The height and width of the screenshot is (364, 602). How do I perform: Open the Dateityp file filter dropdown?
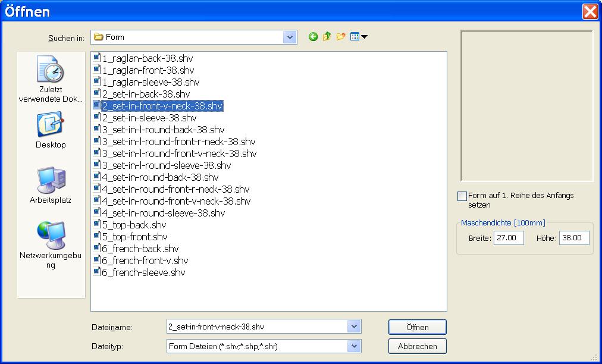354,346
